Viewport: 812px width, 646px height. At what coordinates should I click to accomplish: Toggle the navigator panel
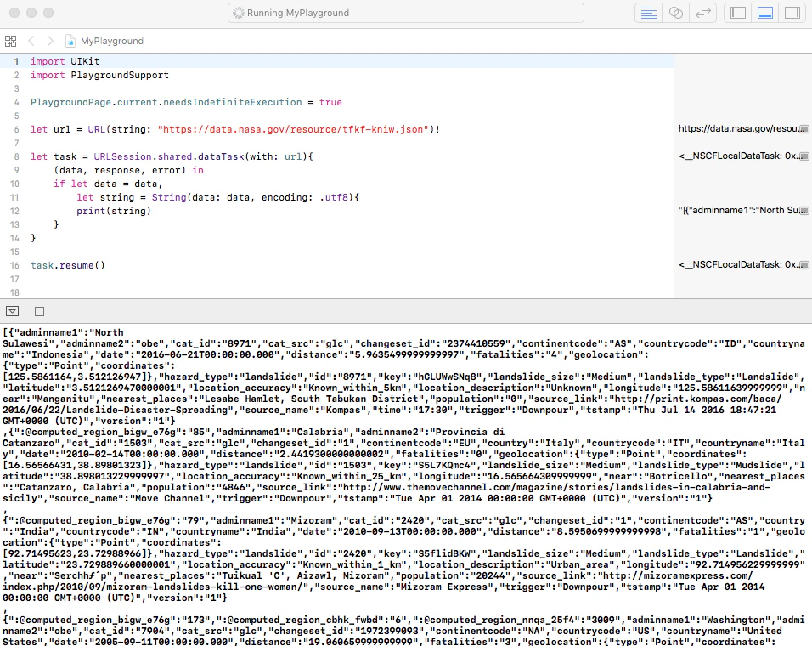point(737,13)
